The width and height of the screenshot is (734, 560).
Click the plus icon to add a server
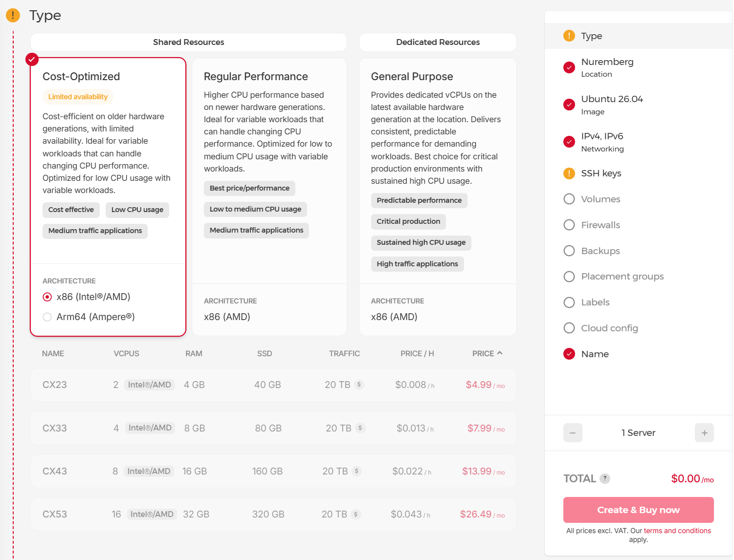[x=704, y=432]
